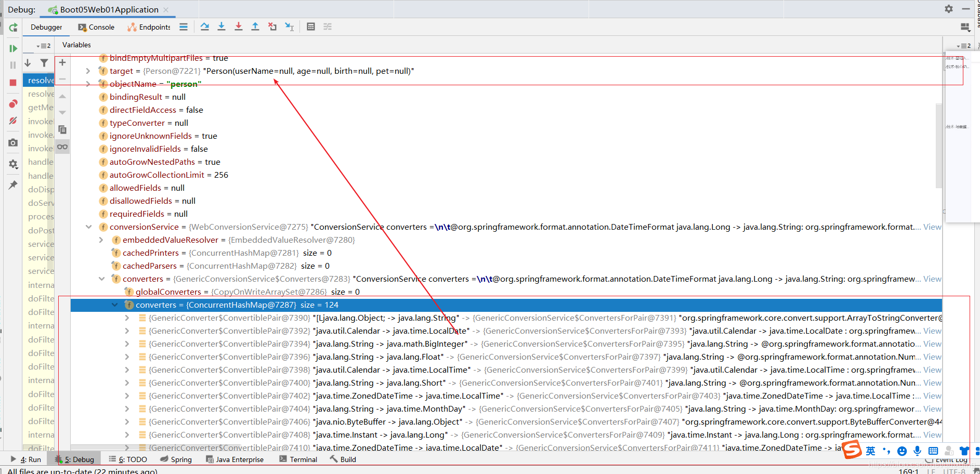
Task: Click the Sogou input method S icon
Action: pyautogui.click(x=852, y=449)
